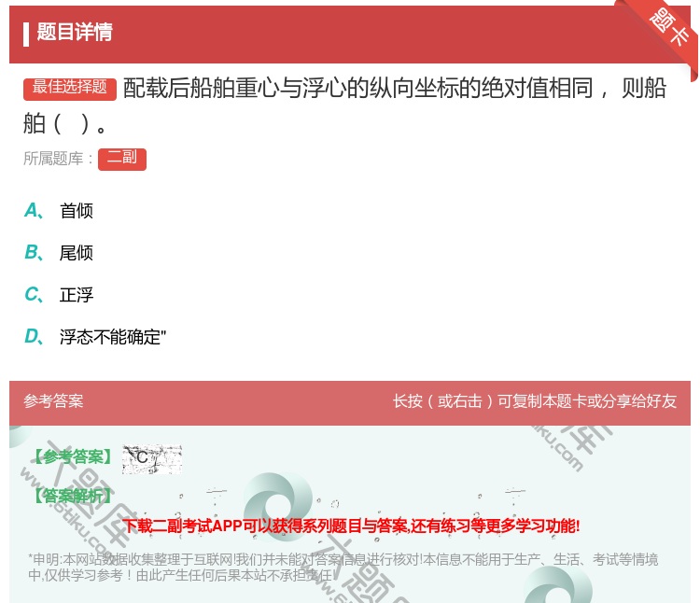Click the 长按（或右击）可复制本题卡 hint text
The height and width of the screenshot is (603, 700).
[x=535, y=400]
